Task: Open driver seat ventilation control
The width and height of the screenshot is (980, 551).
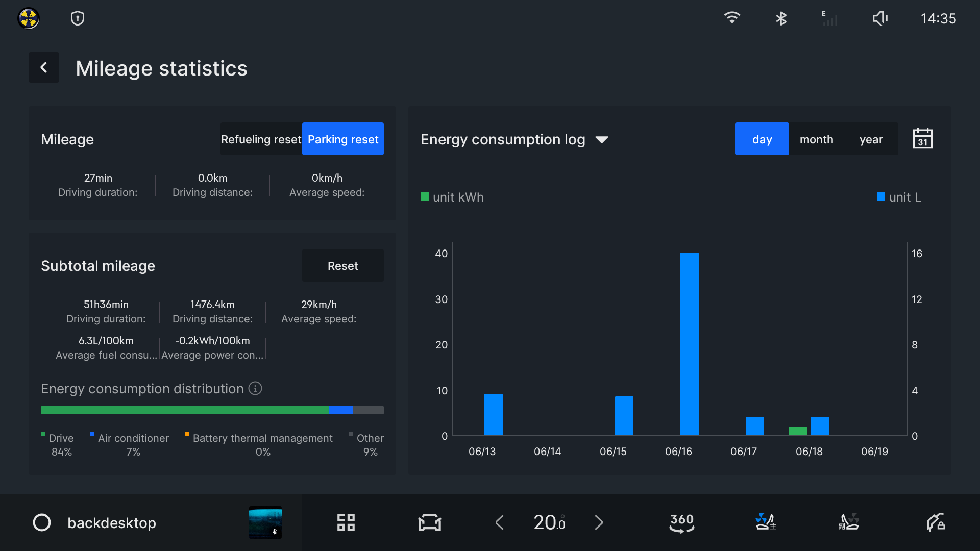Action: pyautogui.click(x=766, y=522)
